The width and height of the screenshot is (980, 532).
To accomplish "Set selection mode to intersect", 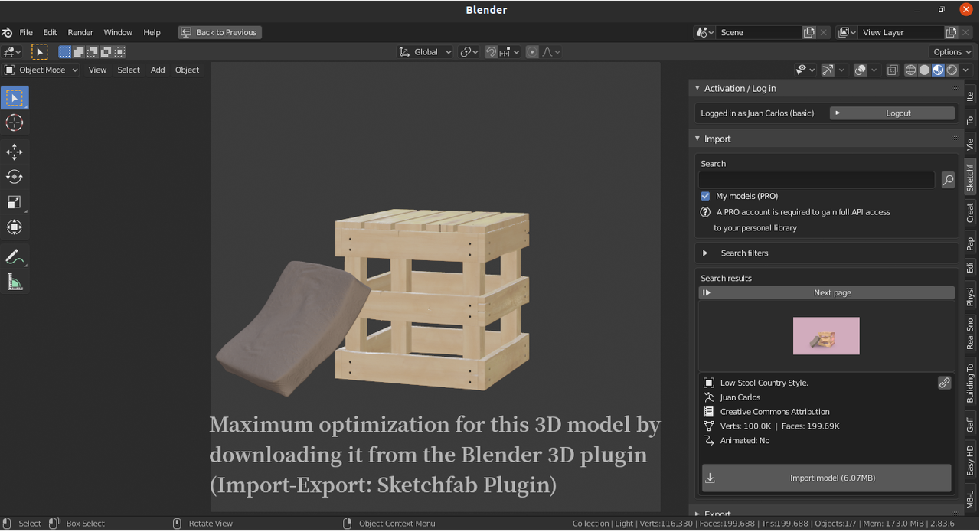I will click(x=119, y=52).
